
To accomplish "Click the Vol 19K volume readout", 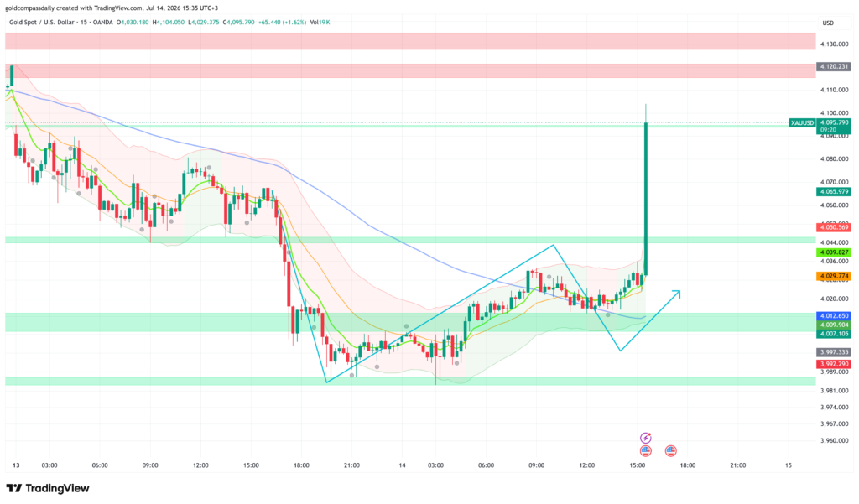I will pos(320,23).
